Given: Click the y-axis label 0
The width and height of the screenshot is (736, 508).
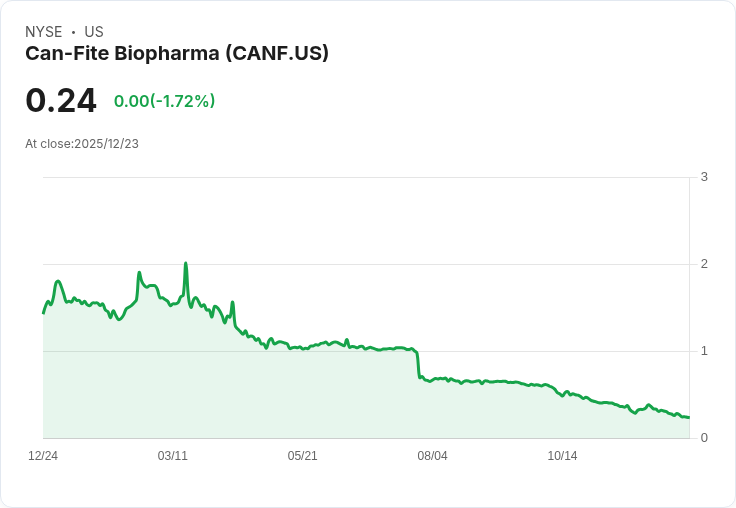Looking at the screenshot, I should point(704,438).
